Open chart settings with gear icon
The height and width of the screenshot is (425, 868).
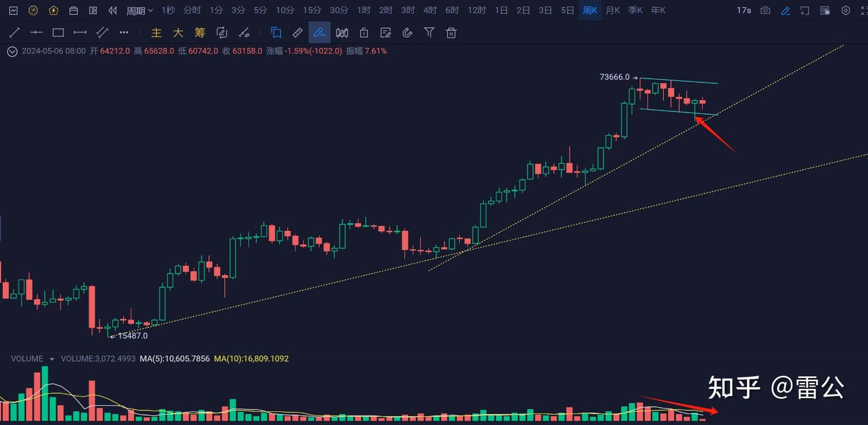[844, 10]
